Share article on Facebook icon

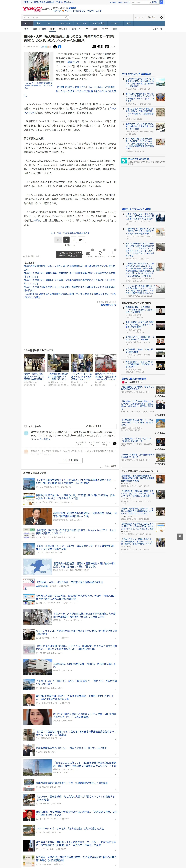coord(60,47)
